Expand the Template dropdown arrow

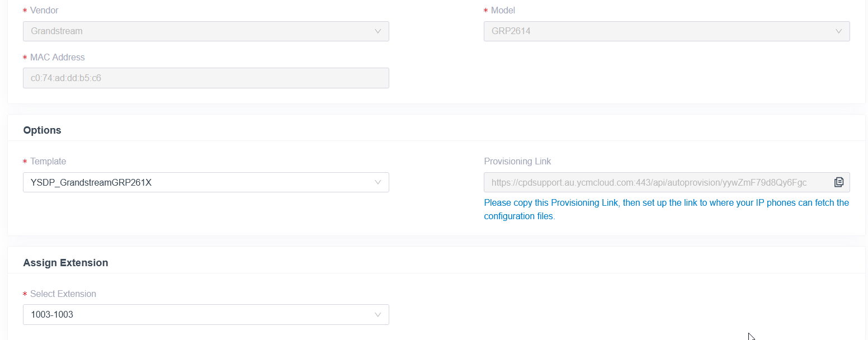point(378,182)
